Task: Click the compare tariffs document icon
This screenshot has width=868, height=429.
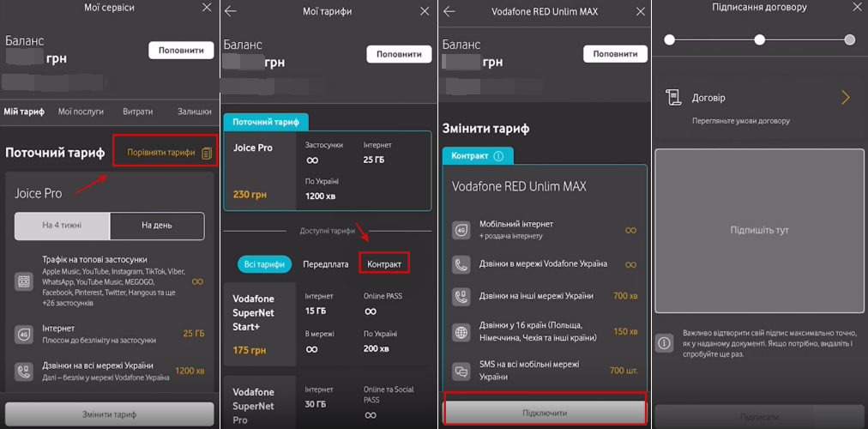Action: coord(207,154)
